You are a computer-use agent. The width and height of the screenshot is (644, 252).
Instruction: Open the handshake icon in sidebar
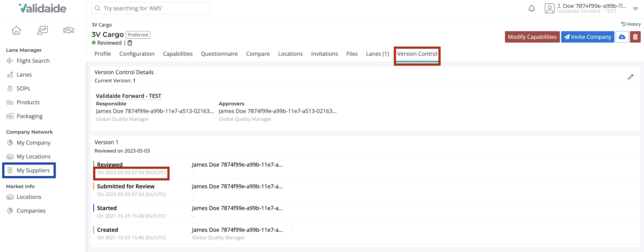coord(69,30)
